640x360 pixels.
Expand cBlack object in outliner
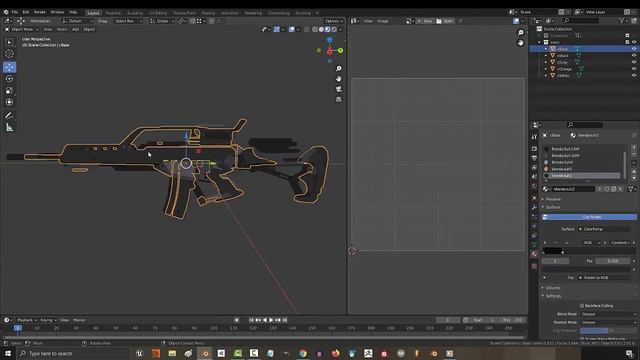[546, 56]
